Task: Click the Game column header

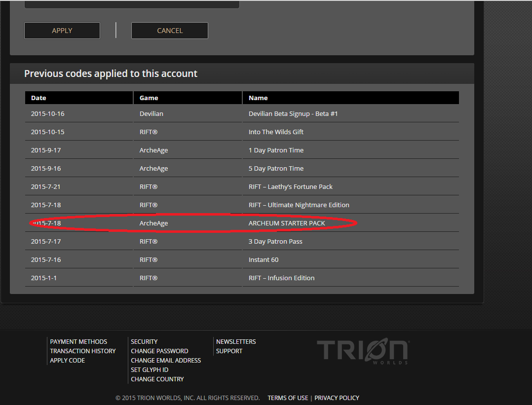Action: tap(188, 98)
